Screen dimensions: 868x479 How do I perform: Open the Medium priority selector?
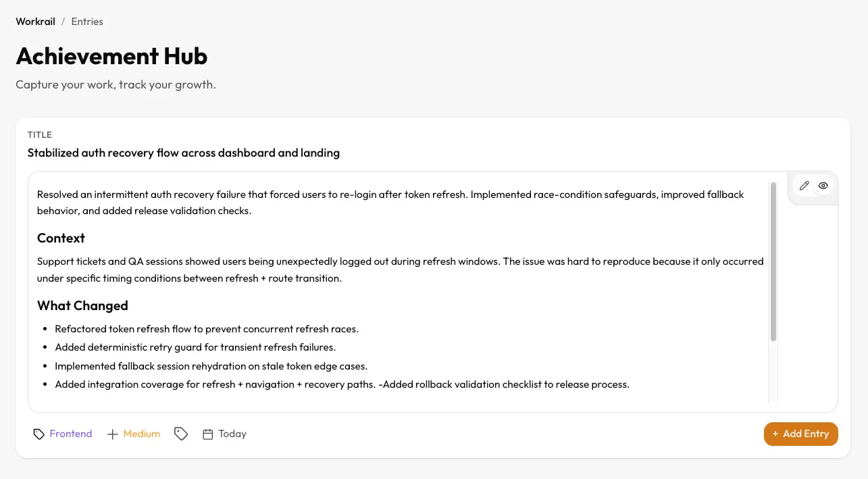pyautogui.click(x=141, y=433)
